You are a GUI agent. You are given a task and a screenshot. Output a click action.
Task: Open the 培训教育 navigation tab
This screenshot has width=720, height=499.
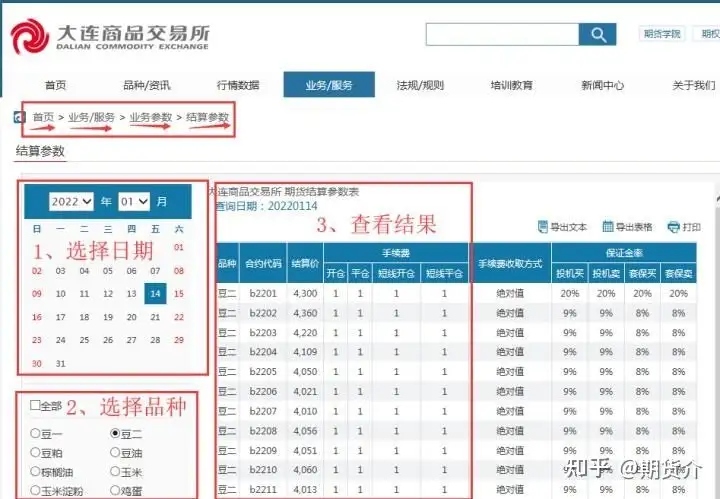click(x=512, y=85)
